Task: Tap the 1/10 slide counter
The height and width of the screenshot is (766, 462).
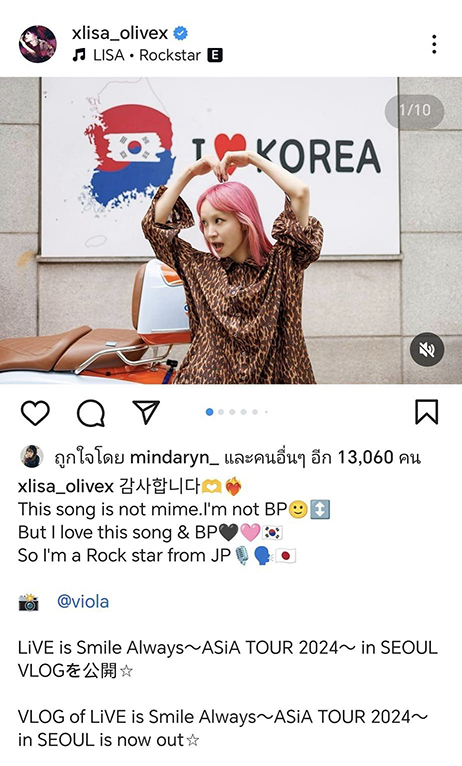Action: 415,110
